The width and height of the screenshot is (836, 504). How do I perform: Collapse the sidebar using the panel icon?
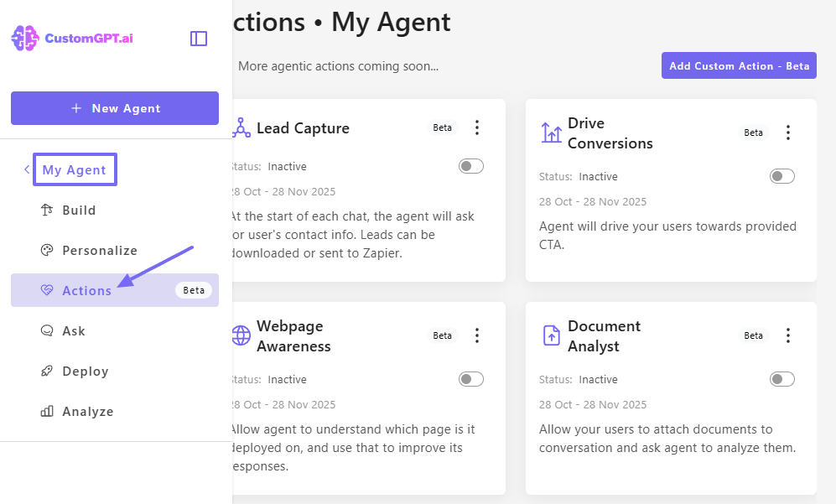pos(199,38)
